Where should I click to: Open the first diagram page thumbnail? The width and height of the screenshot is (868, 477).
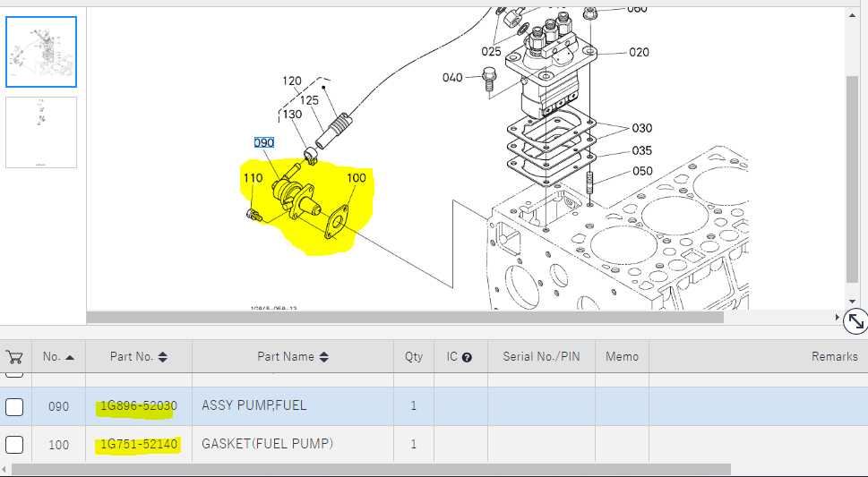pyautogui.click(x=41, y=52)
